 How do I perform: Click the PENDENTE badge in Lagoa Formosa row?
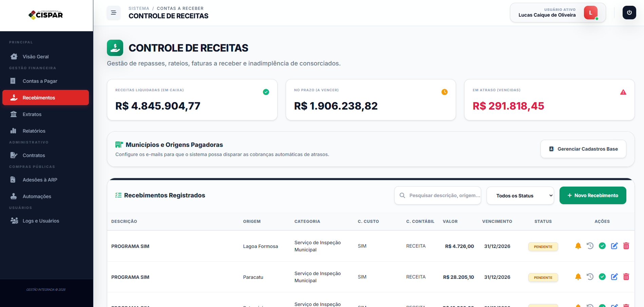(x=543, y=247)
